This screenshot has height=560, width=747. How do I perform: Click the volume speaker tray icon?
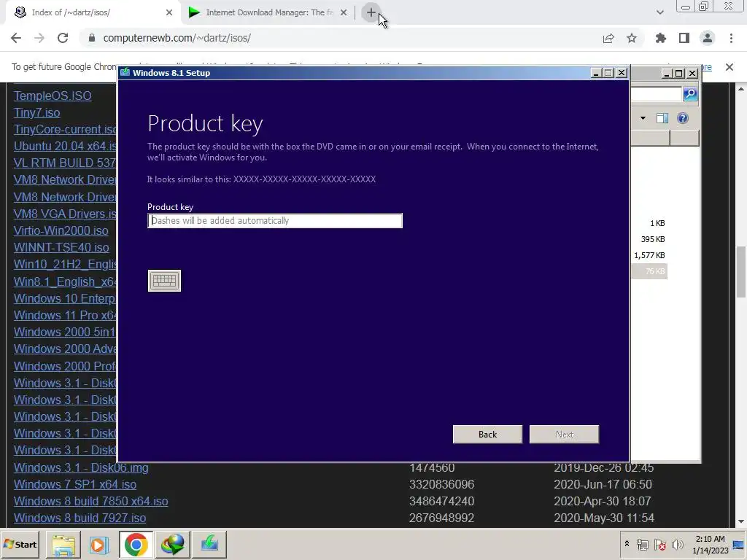click(677, 545)
